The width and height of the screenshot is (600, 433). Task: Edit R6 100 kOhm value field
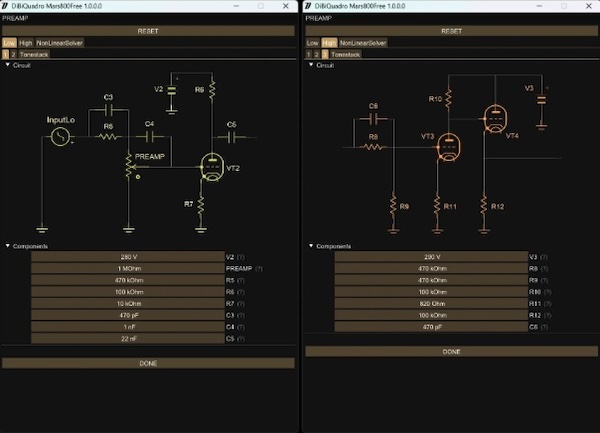click(128, 292)
